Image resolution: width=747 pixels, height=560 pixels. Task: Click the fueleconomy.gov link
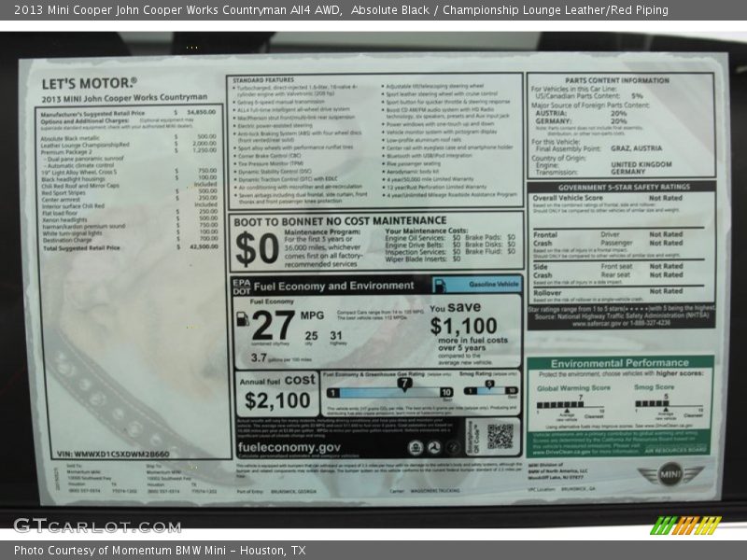pyautogui.click(x=289, y=447)
